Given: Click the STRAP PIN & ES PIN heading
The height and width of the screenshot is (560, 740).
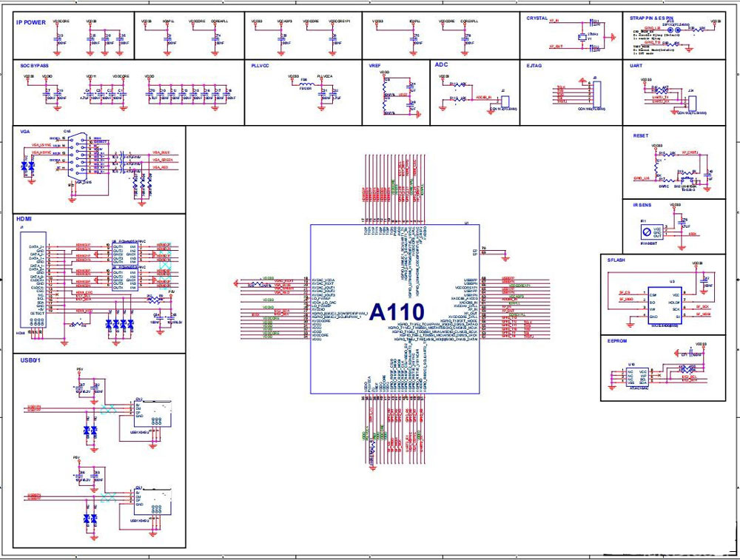Looking at the screenshot, I should pyautogui.click(x=652, y=18).
